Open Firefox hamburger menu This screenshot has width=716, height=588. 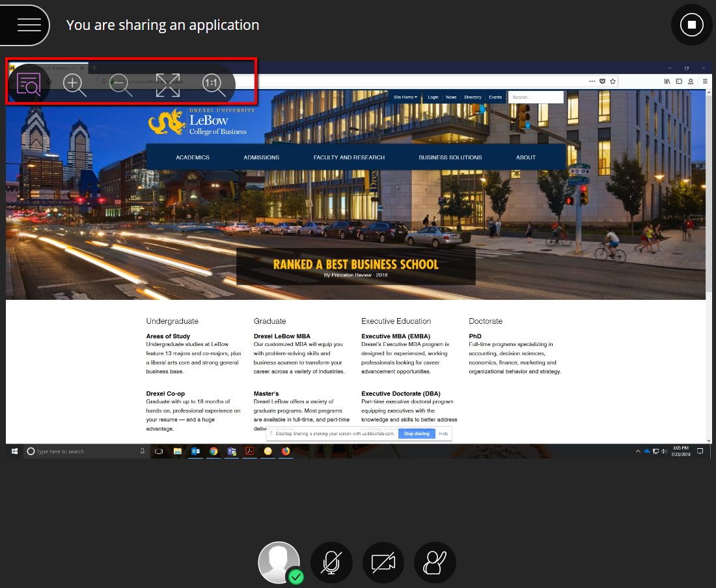click(705, 81)
